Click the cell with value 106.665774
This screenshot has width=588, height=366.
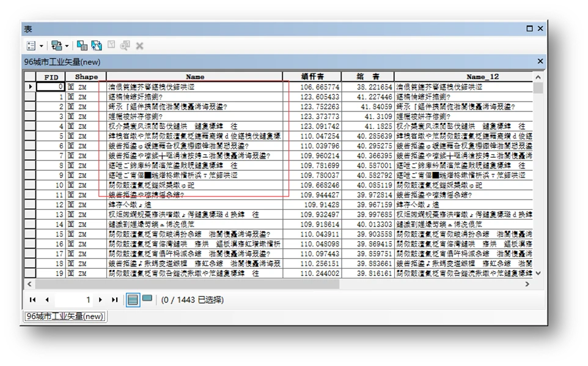click(x=312, y=87)
